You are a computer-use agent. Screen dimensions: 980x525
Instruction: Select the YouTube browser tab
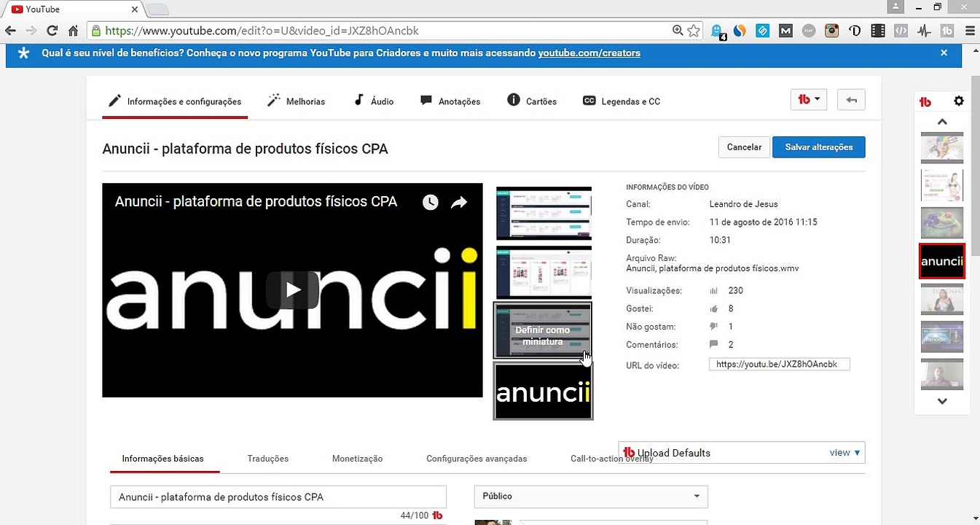(75, 9)
